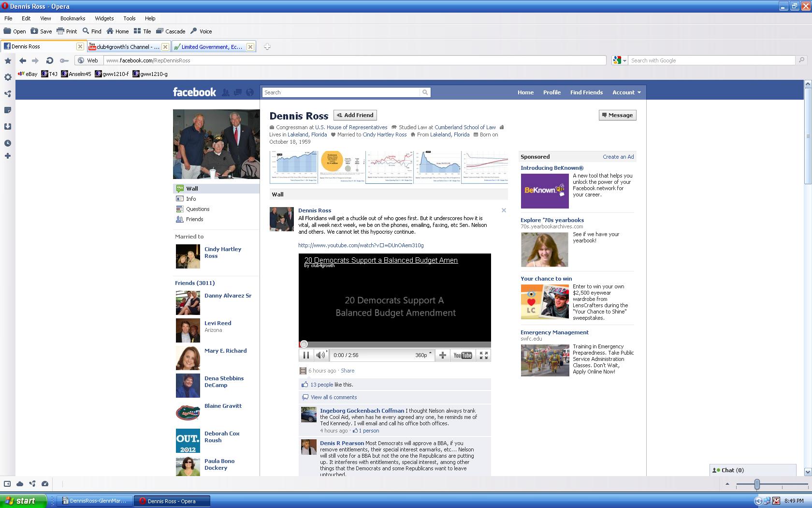Image resolution: width=812 pixels, height=508 pixels.
Task: Click the wand password key icon
Action: click(x=64, y=60)
